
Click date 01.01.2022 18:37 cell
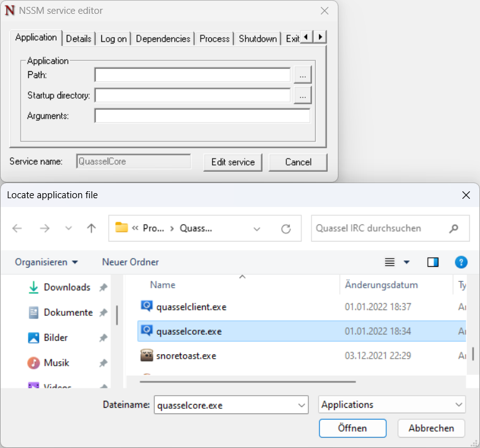tap(377, 307)
